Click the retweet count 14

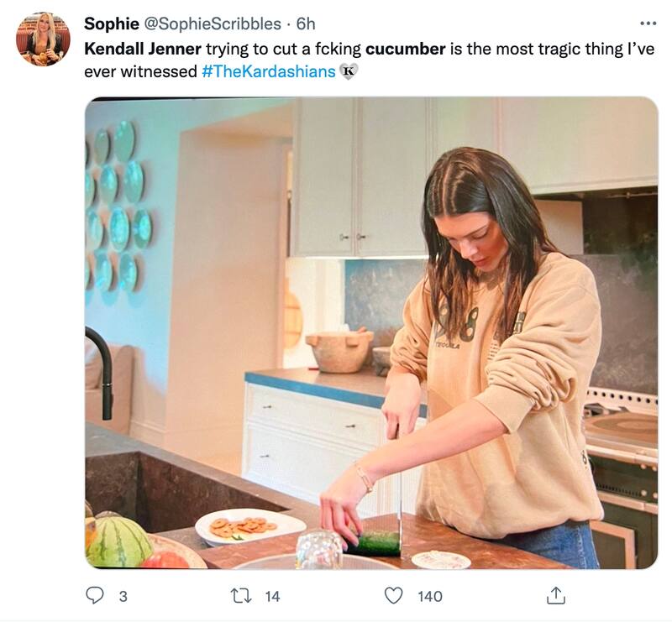click(x=272, y=596)
